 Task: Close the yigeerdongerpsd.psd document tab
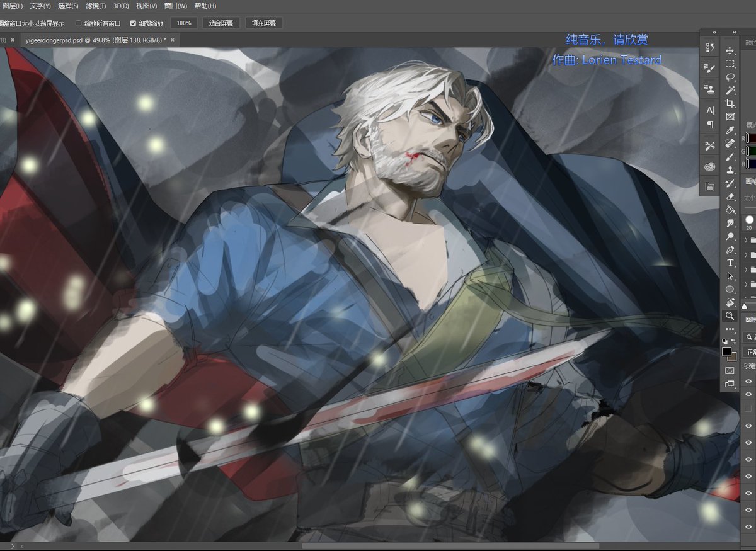[x=173, y=40]
